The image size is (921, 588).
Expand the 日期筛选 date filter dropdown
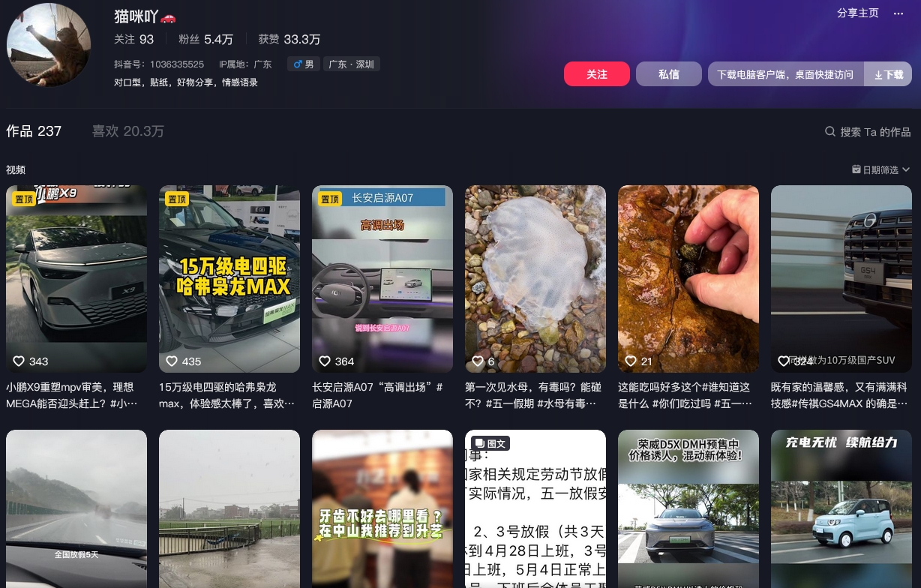880,169
